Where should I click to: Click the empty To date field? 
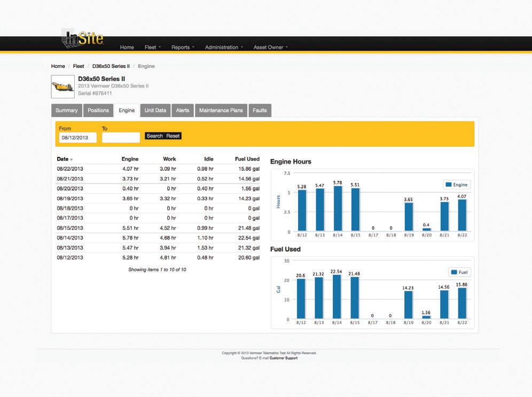tap(121, 137)
